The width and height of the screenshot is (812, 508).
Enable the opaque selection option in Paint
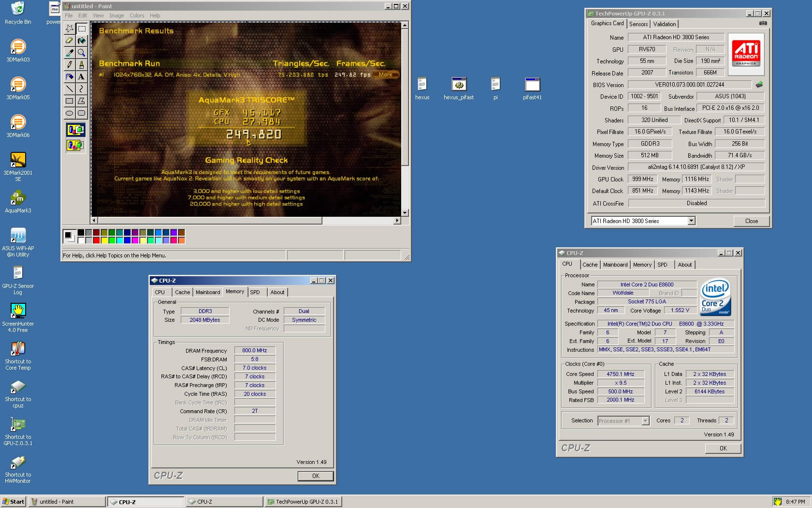coord(76,130)
